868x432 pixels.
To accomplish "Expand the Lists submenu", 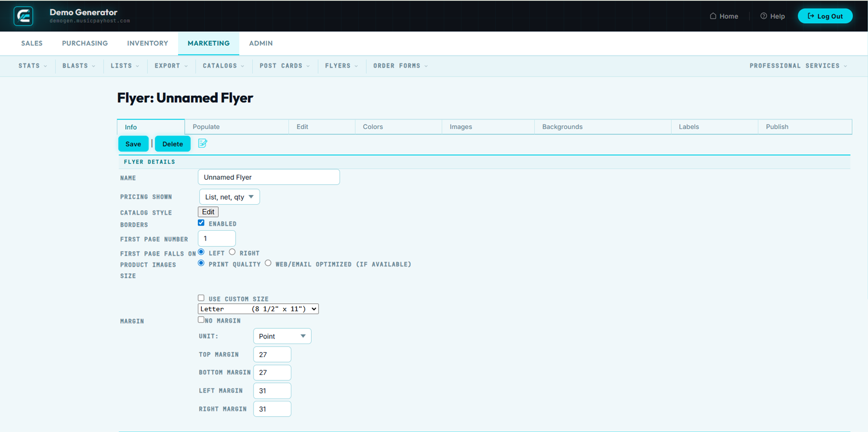I will click(x=125, y=66).
